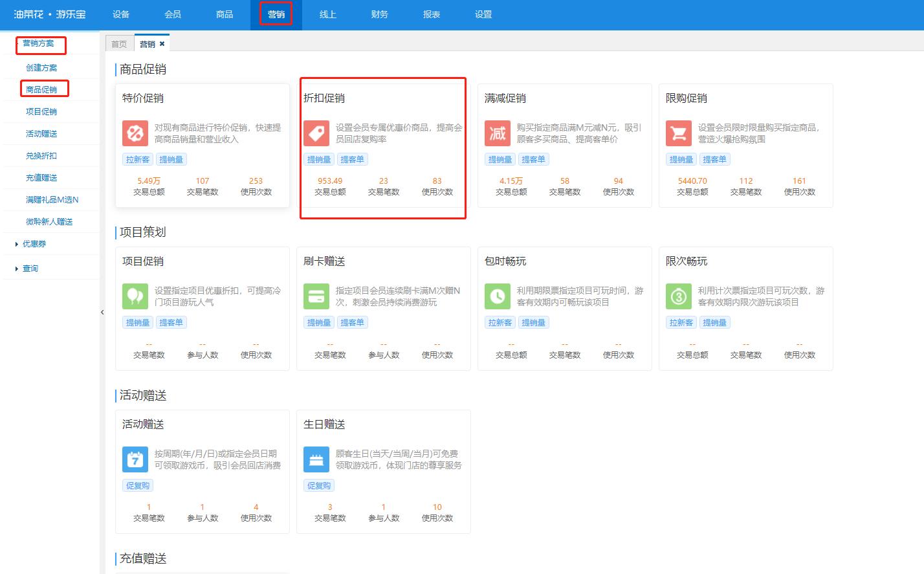Screen dimensions: 924x574
Task: Click the 4.15万 交易总额 value
Action: [511, 181]
